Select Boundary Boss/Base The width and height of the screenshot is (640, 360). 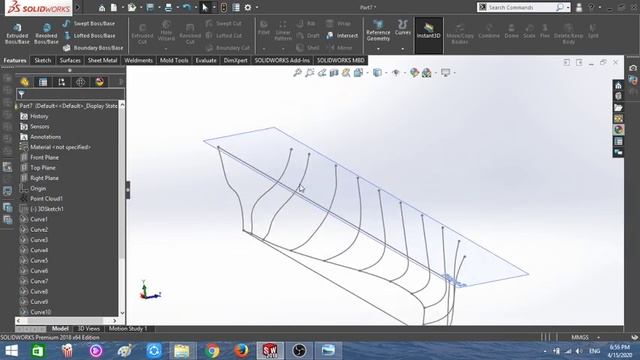click(93, 48)
